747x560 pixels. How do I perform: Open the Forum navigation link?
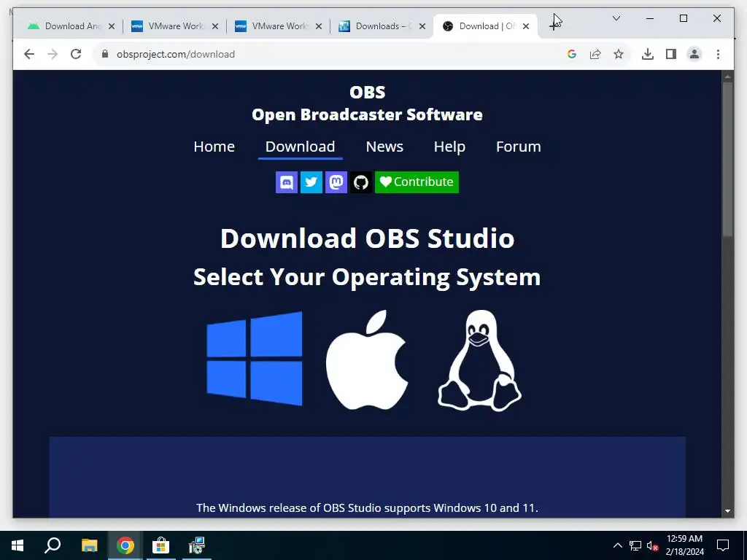pyautogui.click(x=519, y=147)
